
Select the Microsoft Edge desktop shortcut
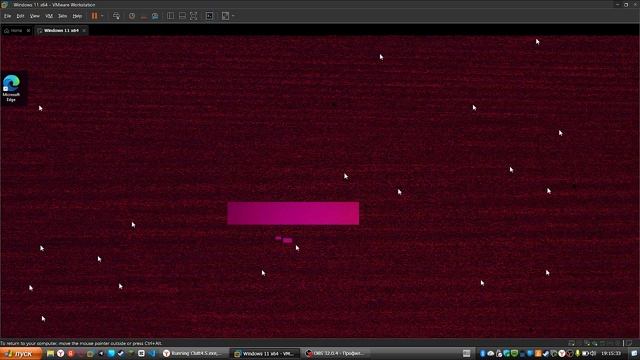pos(11,88)
